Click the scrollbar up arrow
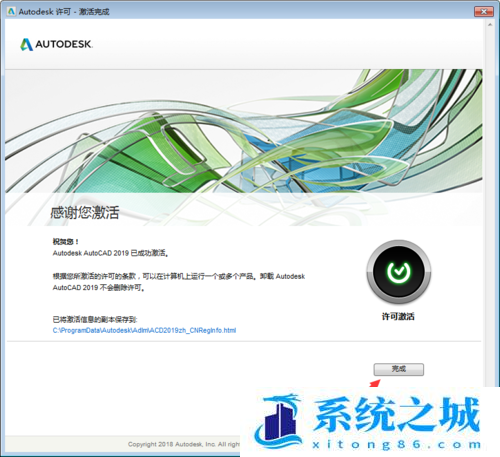Screen dimensions: 500x457 [490, 25]
